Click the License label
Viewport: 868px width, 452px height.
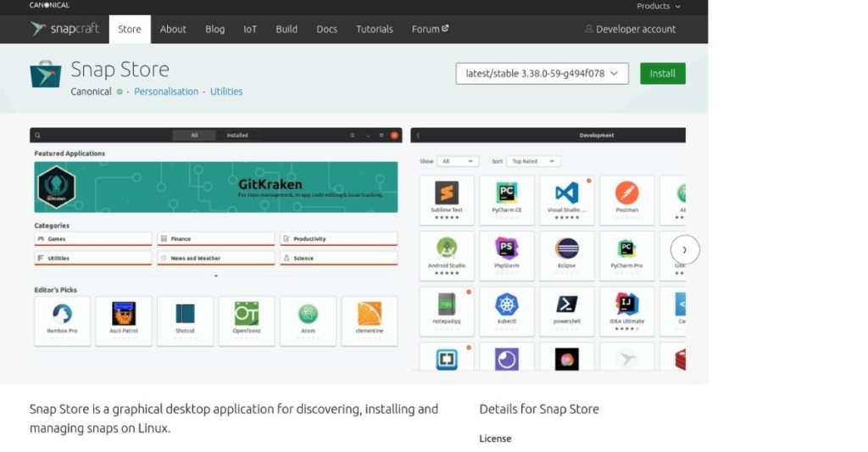pyautogui.click(x=495, y=438)
